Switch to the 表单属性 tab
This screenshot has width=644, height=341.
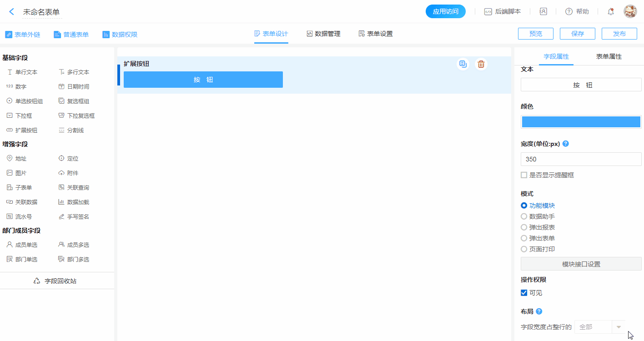(609, 56)
